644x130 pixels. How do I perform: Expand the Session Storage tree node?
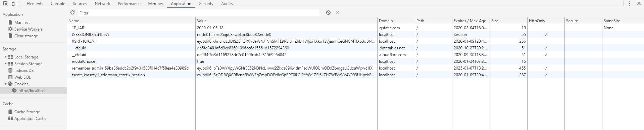pos(5,63)
